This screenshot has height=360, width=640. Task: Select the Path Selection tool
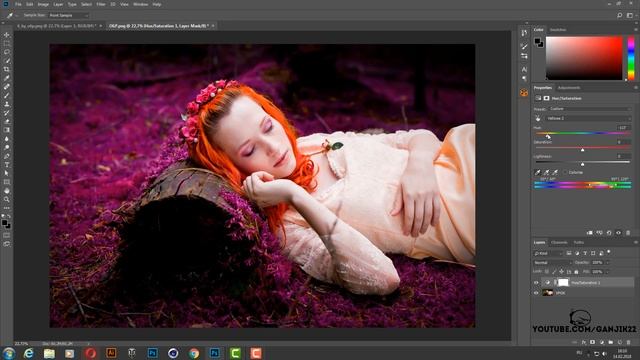[x=7, y=173]
